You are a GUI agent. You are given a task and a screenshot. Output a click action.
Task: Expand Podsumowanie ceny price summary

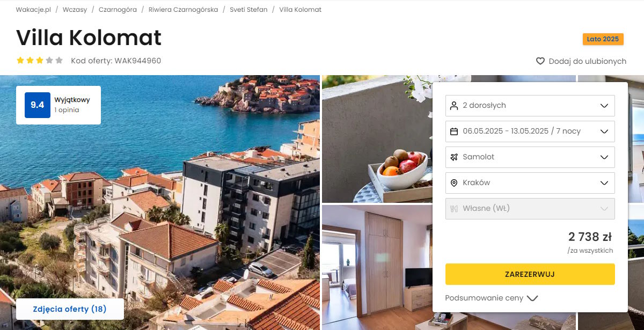pyautogui.click(x=492, y=298)
